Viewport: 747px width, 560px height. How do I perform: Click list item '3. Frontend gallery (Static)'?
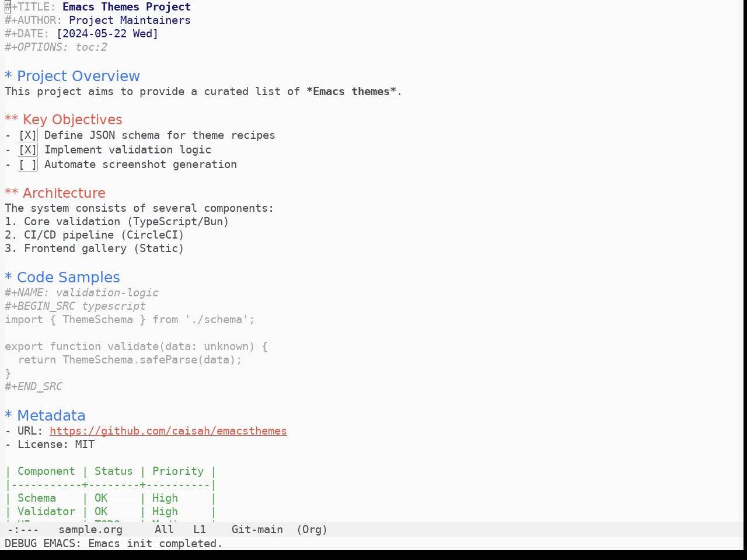[x=95, y=249]
